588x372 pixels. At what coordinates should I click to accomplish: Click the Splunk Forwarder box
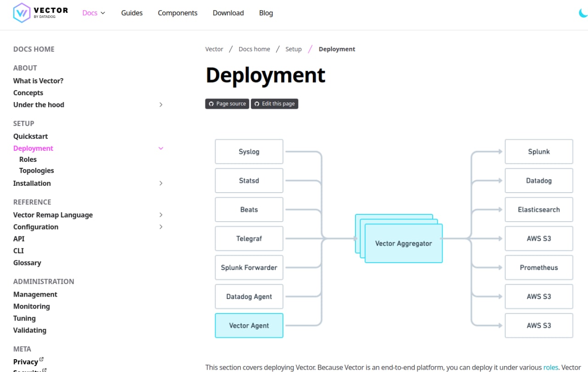point(249,268)
